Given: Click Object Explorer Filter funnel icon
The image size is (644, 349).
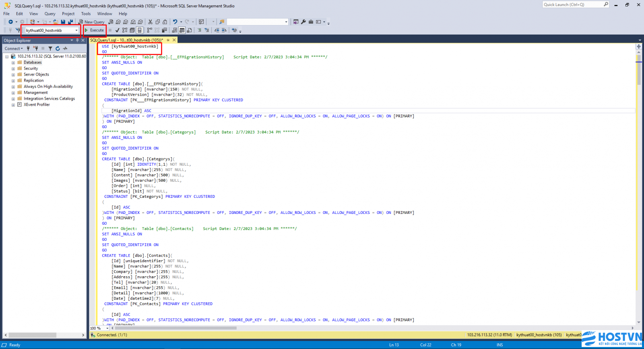Looking at the screenshot, I should coord(50,49).
